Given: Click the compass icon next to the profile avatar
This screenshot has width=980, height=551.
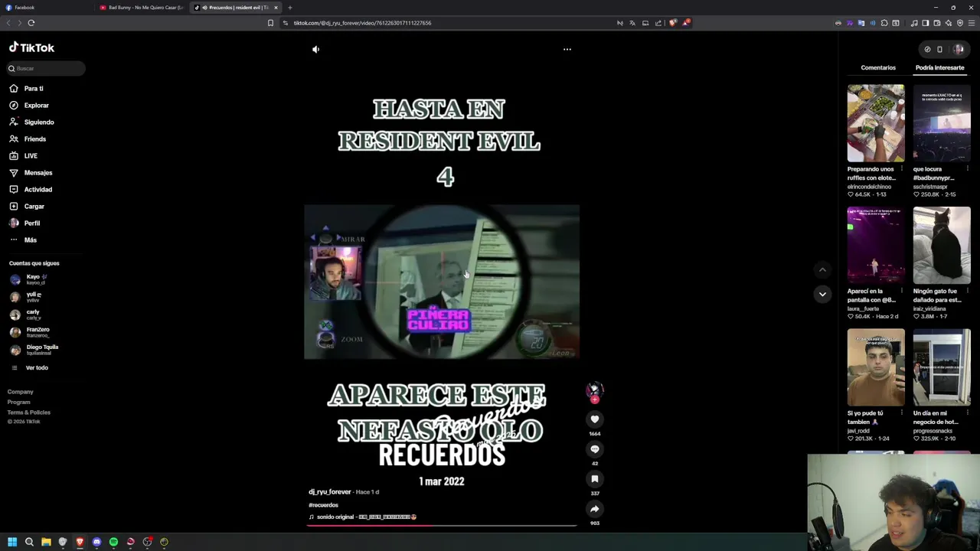Looking at the screenshot, I should (x=927, y=49).
